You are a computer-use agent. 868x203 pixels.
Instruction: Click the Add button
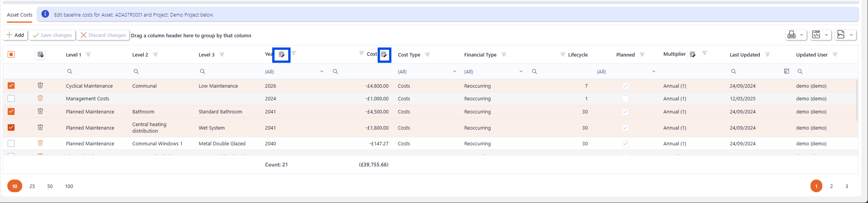coord(15,35)
